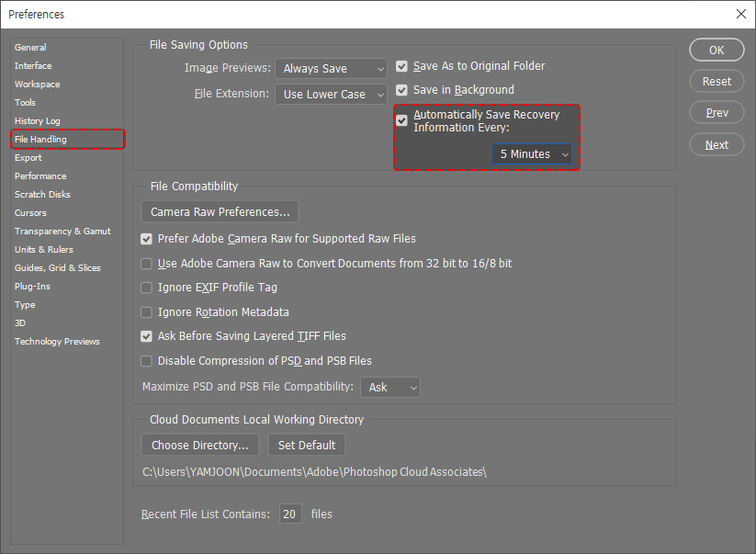Image resolution: width=756 pixels, height=554 pixels.
Task: Uncheck Save in Background
Action: click(401, 90)
